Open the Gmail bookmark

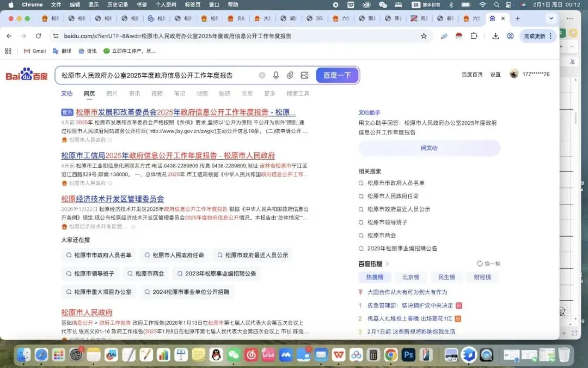pos(34,51)
